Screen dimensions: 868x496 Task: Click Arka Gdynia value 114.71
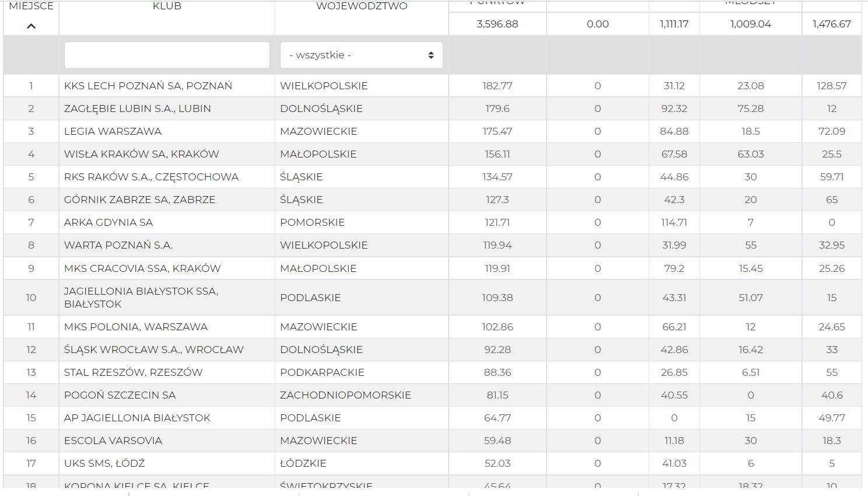(674, 222)
